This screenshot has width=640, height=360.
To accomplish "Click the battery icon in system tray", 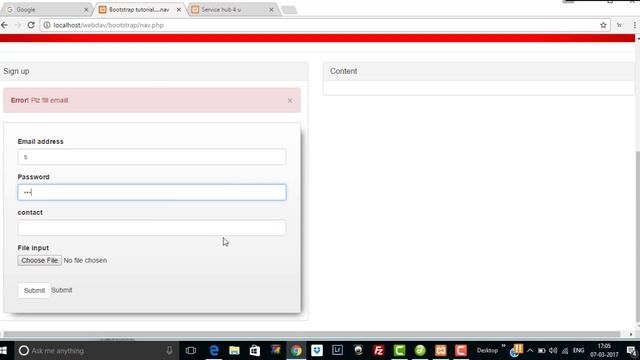I will tap(542, 351).
